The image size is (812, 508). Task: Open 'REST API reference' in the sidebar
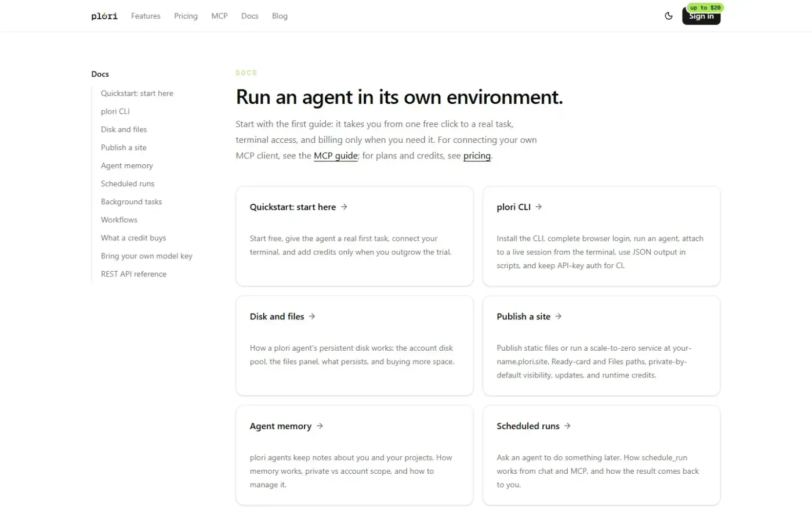click(x=133, y=273)
